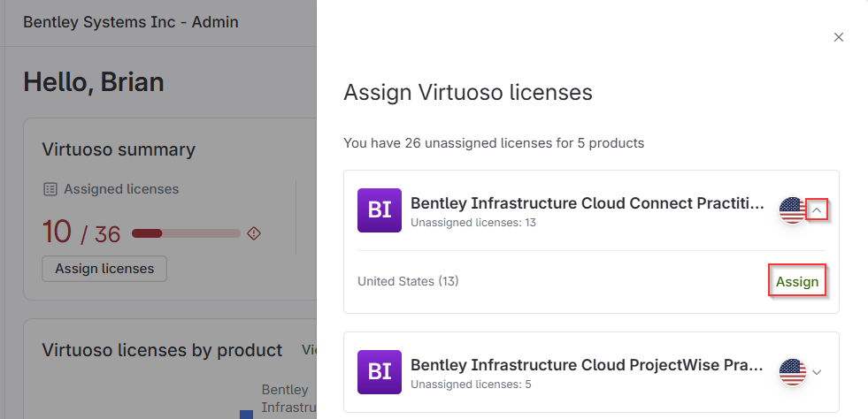Click the Bentley Infrastructure Cloud ProjectWise Pra... title
Viewport: 868px width, 419px height.
point(587,365)
